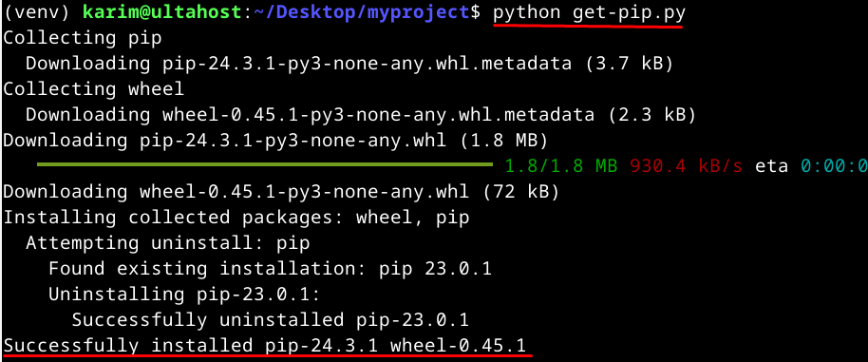Click the 'eta' time value

[834, 165]
